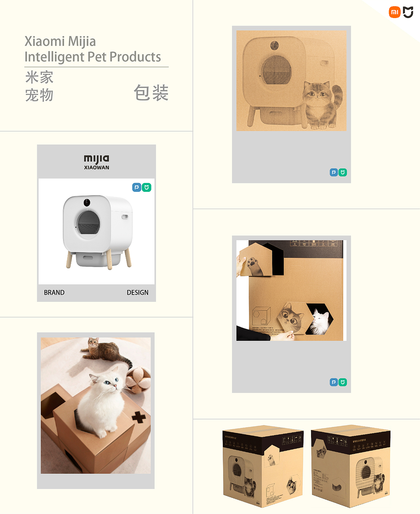The image size is (420, 514).
Task: Click the mijia XIAOWAN brand logo
Action: (x=96, y=162)
